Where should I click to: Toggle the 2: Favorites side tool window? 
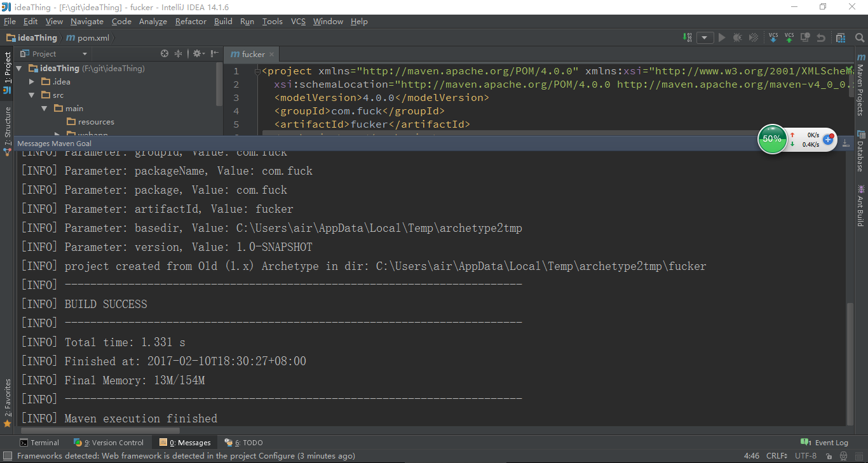[x=7, y=403]
